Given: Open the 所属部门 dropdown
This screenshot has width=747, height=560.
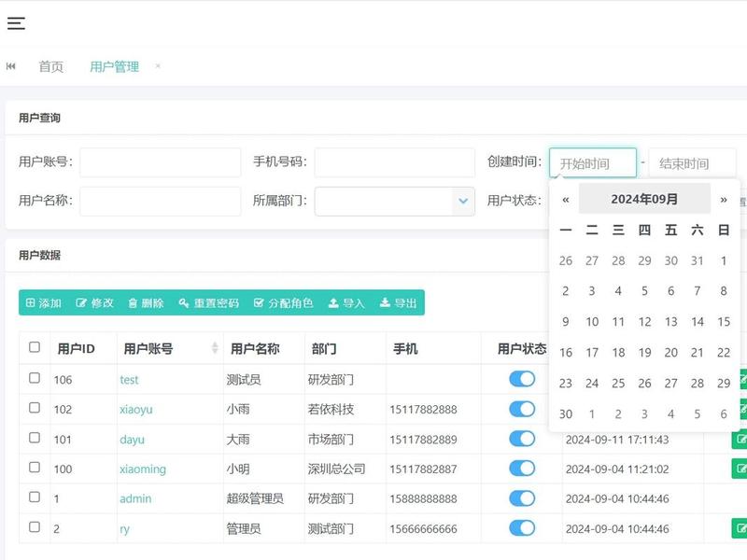Looking at the screenshot, I should (394, 201).
